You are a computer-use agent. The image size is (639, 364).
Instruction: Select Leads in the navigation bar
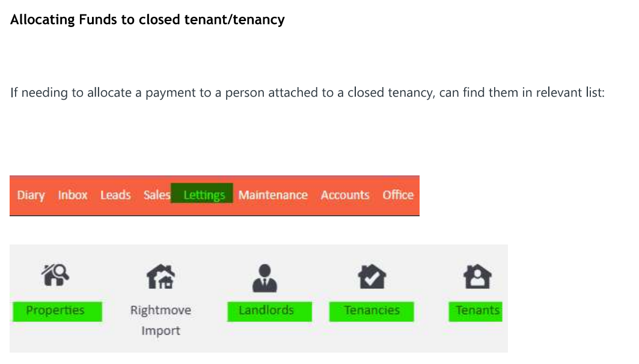115,195
